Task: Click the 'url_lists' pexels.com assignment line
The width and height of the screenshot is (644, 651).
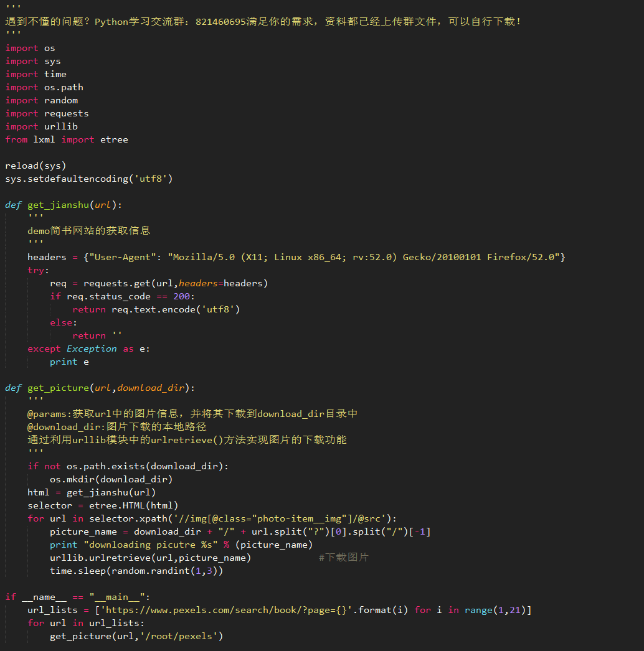Action: point(280,611)
